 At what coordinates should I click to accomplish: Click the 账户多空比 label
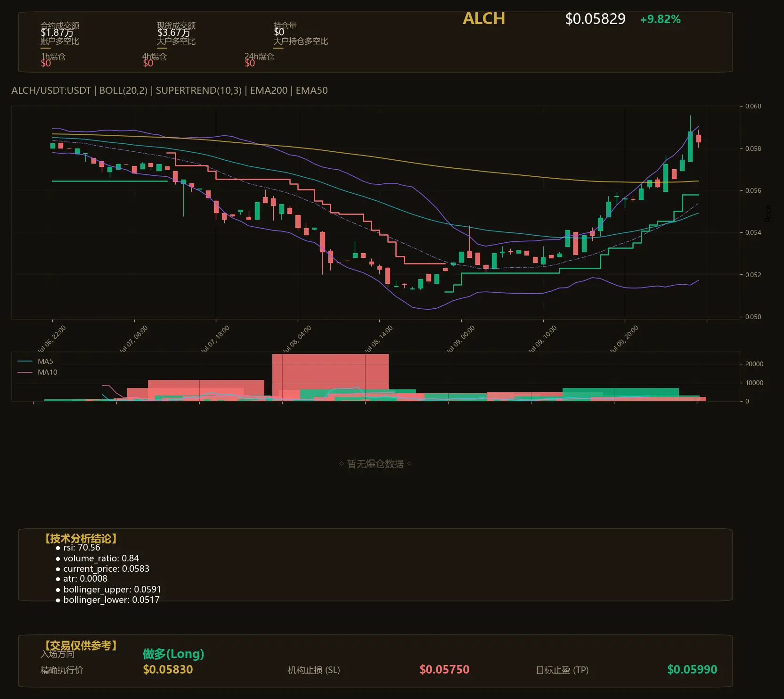point(60,41)
